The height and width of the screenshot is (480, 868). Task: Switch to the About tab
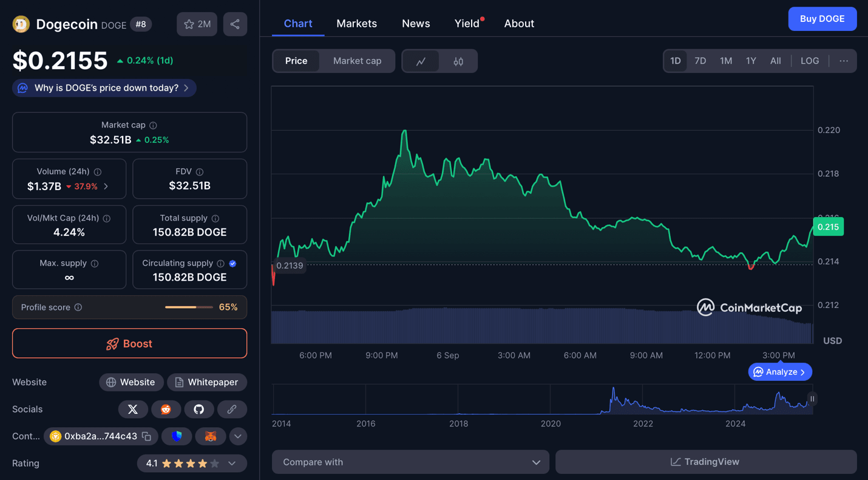(x=519, y=24)
